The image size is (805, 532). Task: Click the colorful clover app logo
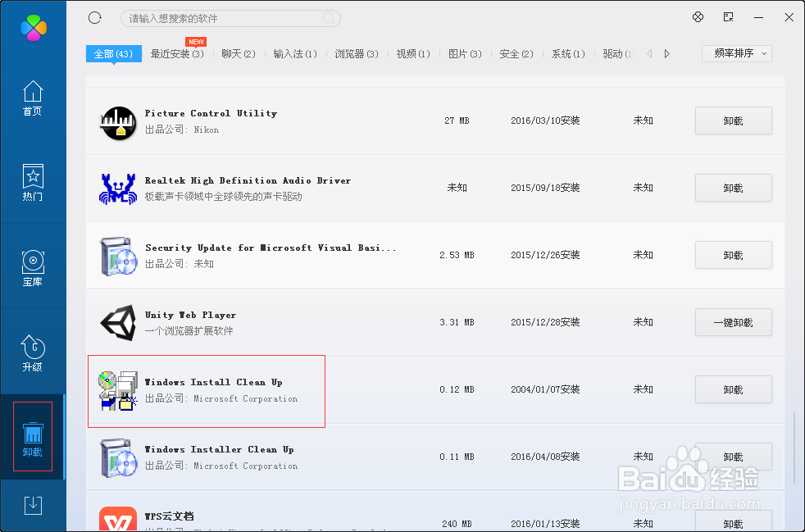[34, 27]
